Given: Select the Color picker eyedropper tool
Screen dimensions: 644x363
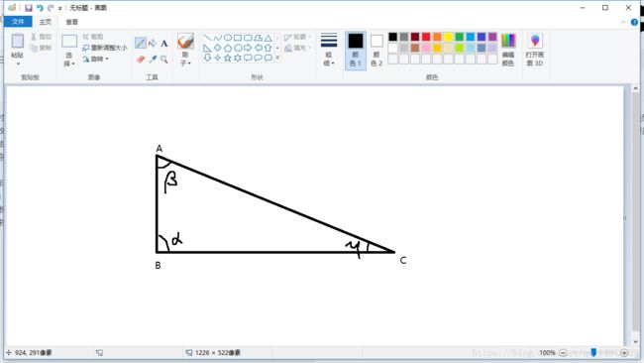Looking at the screenshot, I should [153, 60].
